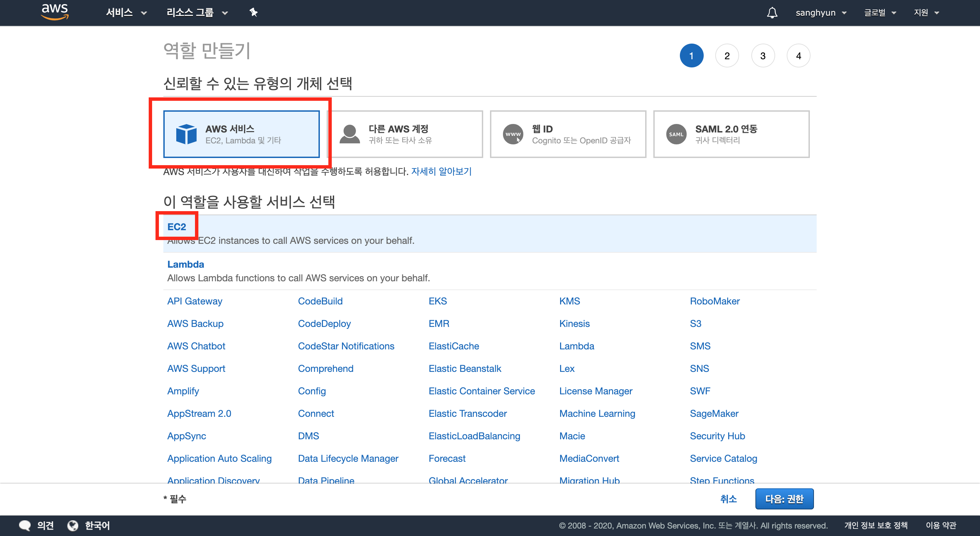Open the 글로벌 region menu

point(880,13)
